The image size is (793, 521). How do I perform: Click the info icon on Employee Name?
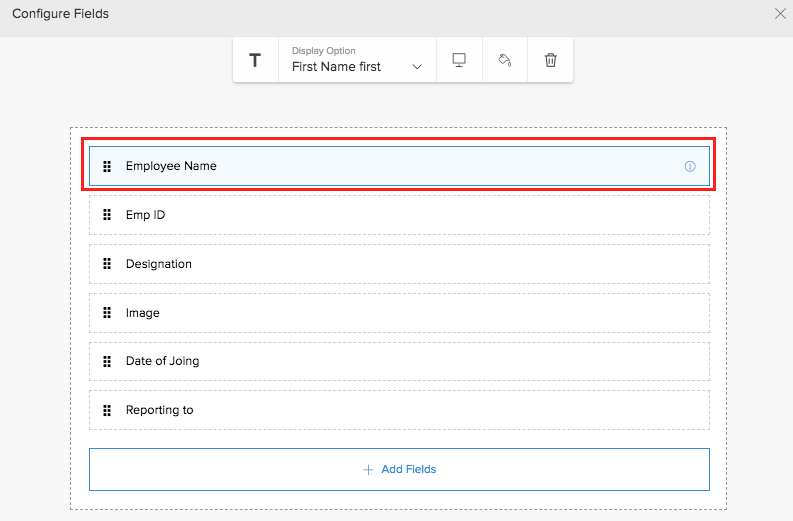pyautogui.click(x=690, y=166)
